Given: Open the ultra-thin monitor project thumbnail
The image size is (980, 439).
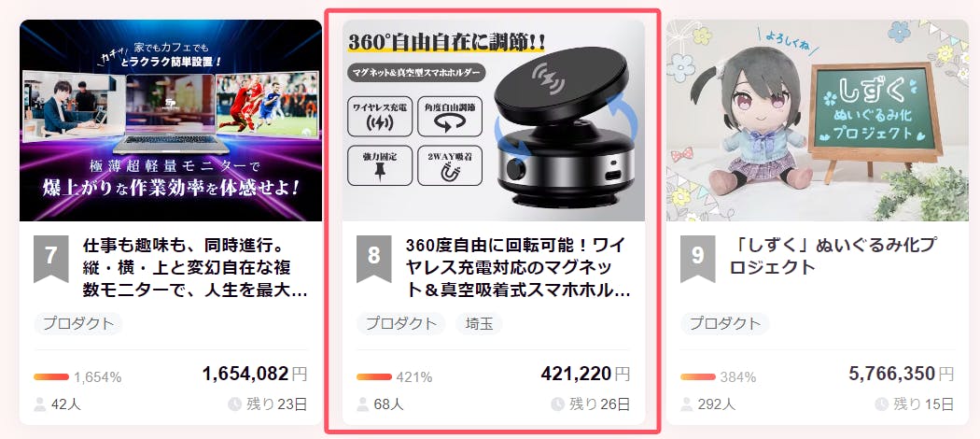Looking at the screenshot, I should [171, 120].
